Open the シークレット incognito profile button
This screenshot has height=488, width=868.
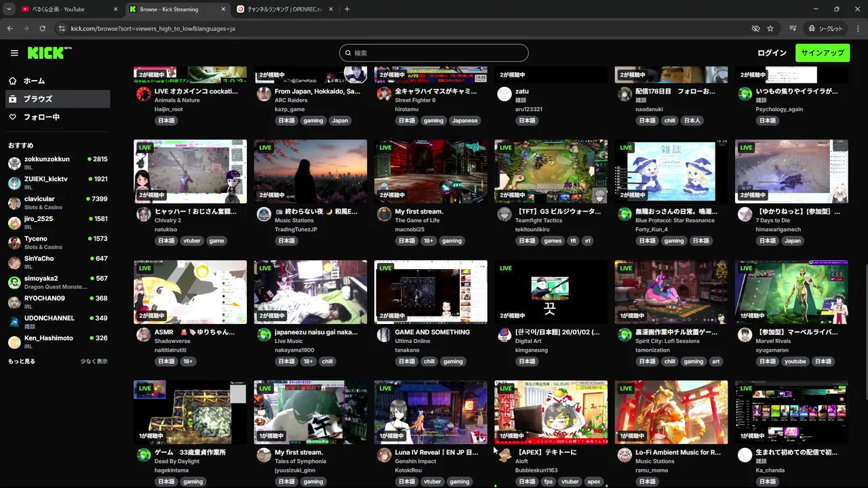pos(825,28)
